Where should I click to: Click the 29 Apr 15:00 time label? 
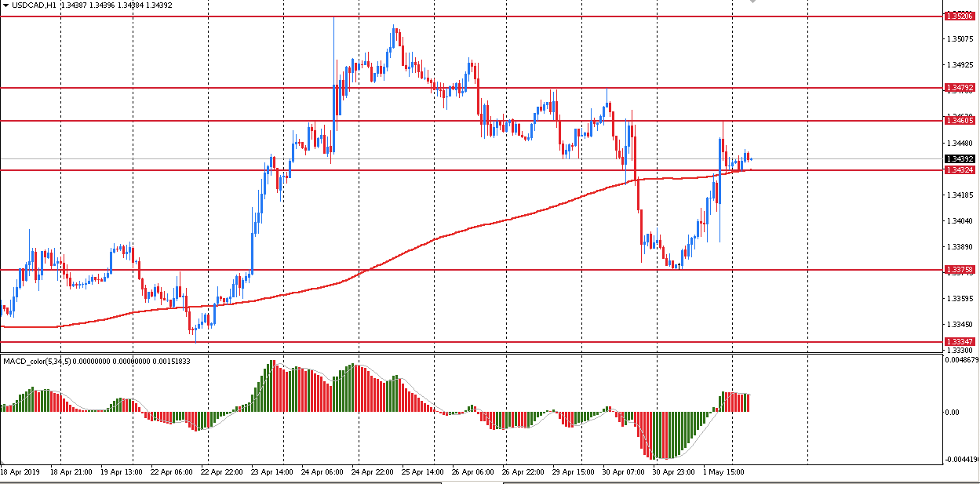(574, 472)
